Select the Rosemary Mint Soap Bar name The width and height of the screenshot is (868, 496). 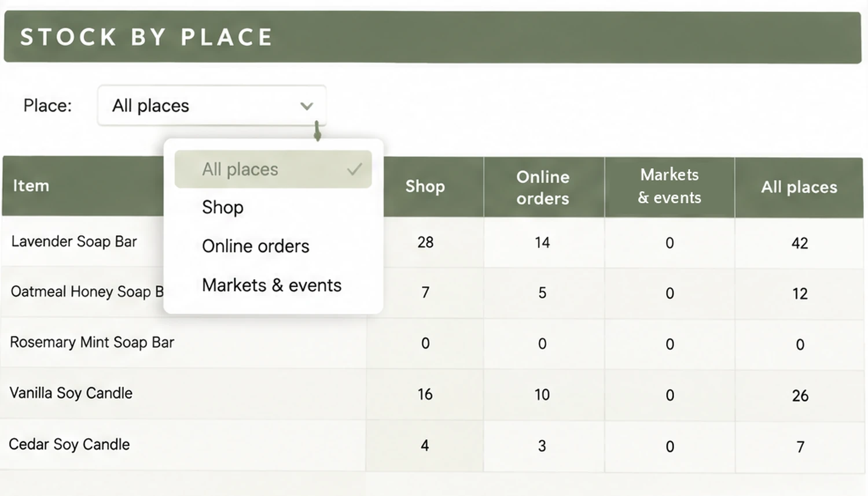[x=92, y=342]
